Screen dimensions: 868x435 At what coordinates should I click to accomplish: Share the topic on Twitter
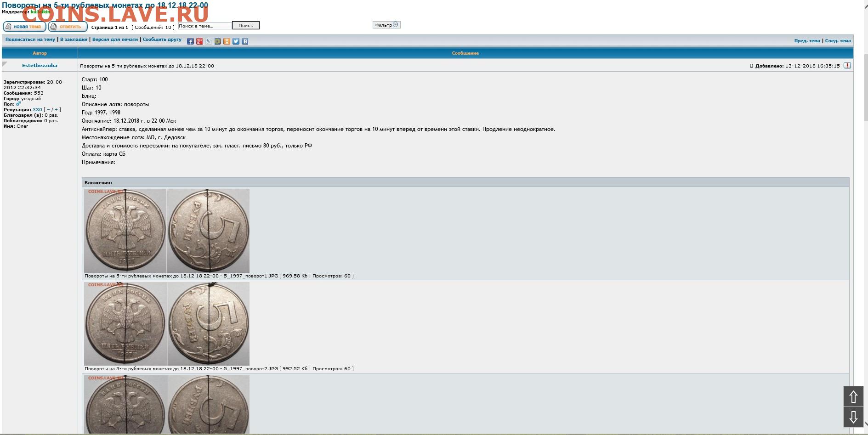(236, 41)
